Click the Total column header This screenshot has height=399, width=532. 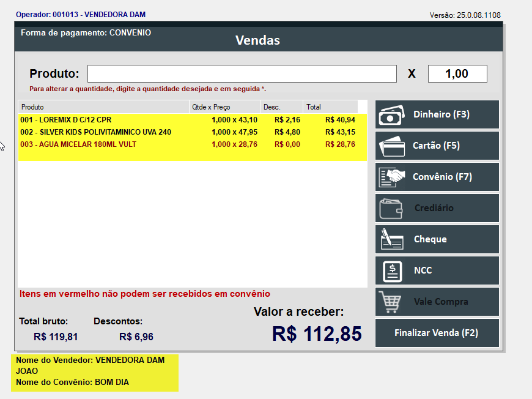point(330,107)
